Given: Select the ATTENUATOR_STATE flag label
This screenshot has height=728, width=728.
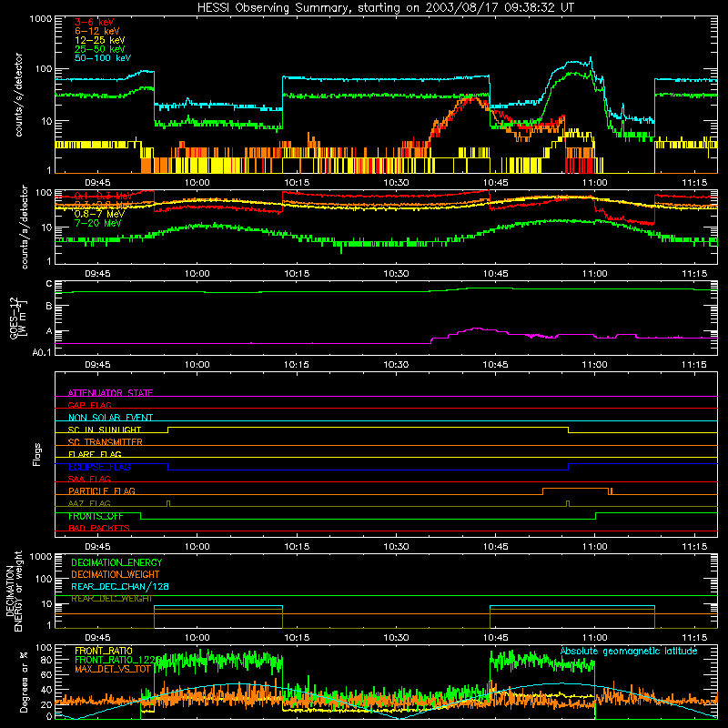Looking at the screenshot, I should tap(110, 393).
